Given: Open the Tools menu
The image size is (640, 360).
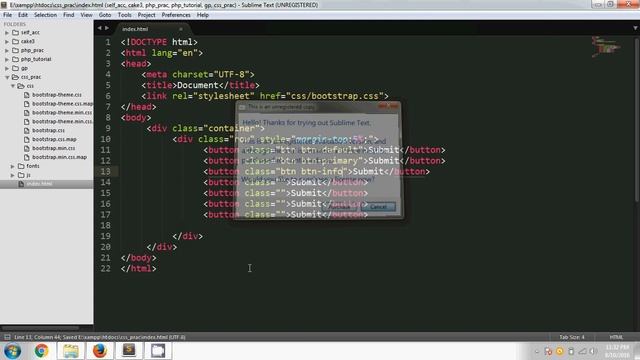Looking at the screenshot, I should (124, 15).
